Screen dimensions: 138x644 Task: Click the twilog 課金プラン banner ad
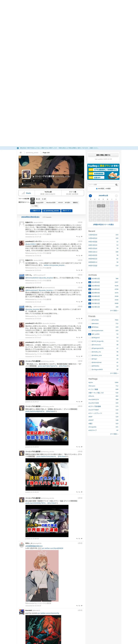click(x=103, y=172)
